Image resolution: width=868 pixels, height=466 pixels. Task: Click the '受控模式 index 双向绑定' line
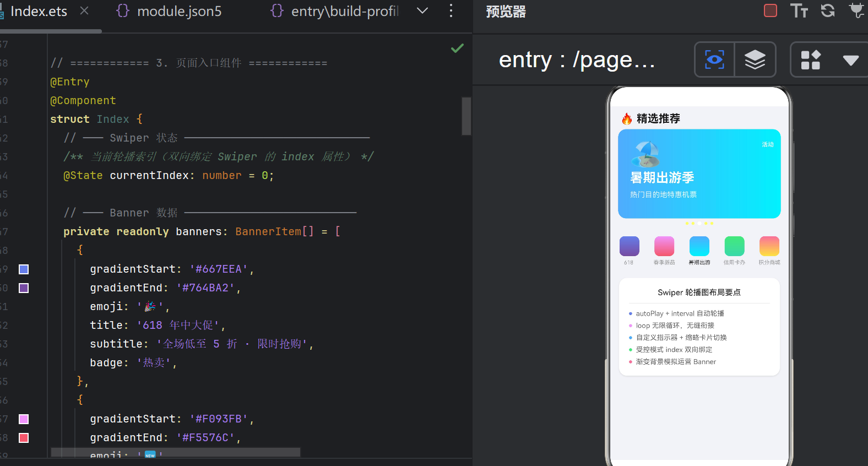[x=674, y=350]
